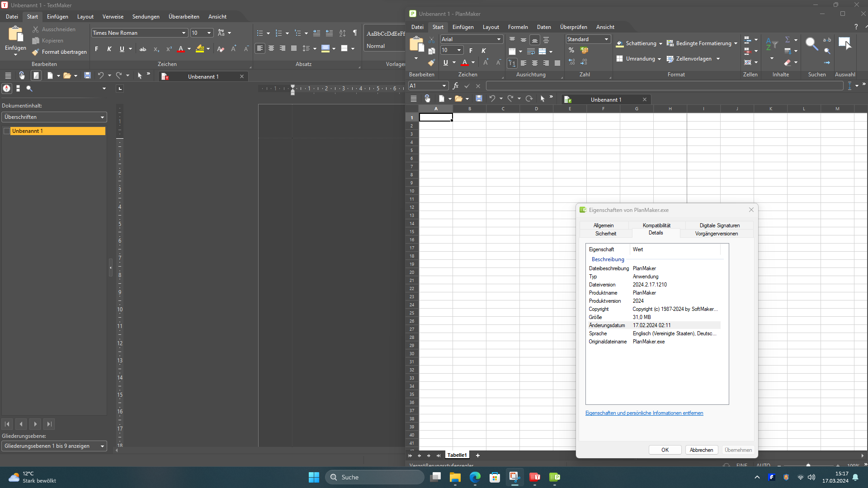Toggle italic K in PlanMaker ribbon

point(484,51)
